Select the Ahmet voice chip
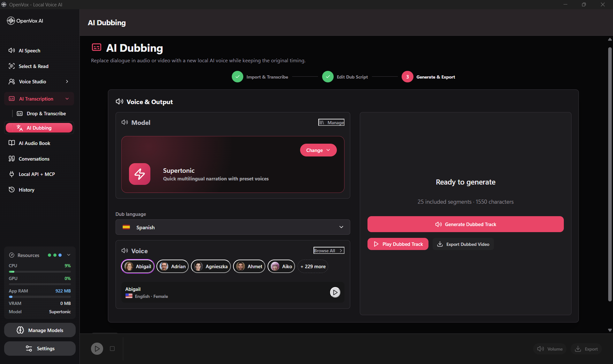Viewport: 613px width, 364px height. click(249, 266)
